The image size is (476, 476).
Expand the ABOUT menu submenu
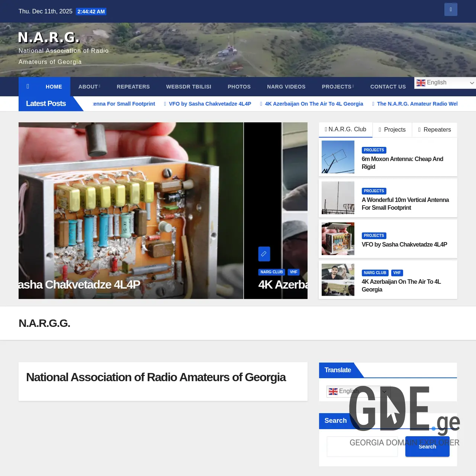tap(89, 86)
